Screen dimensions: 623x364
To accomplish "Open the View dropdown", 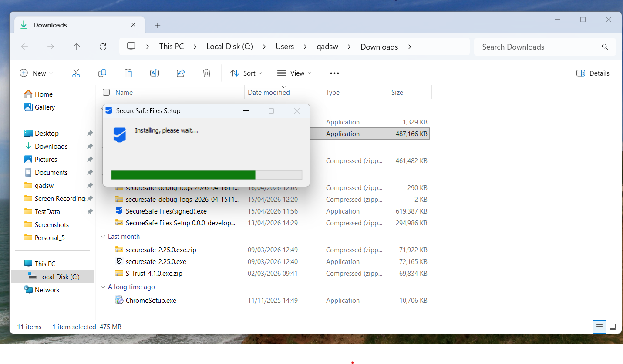I will (x=294, y=73).
